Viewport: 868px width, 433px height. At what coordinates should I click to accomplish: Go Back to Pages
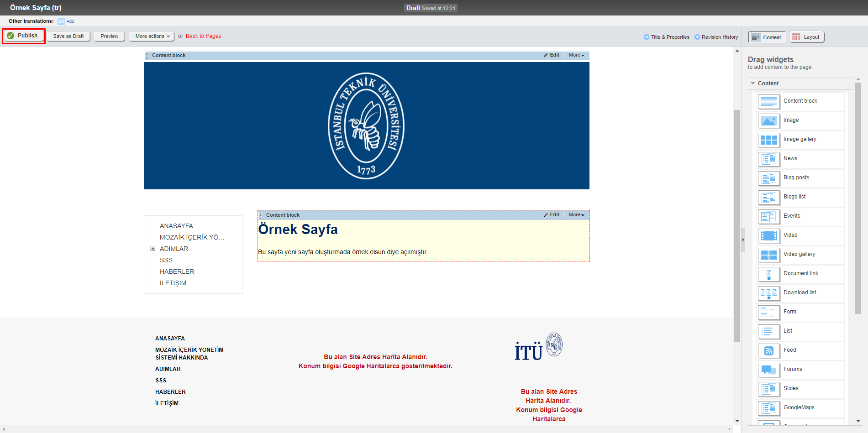[203, 36]
